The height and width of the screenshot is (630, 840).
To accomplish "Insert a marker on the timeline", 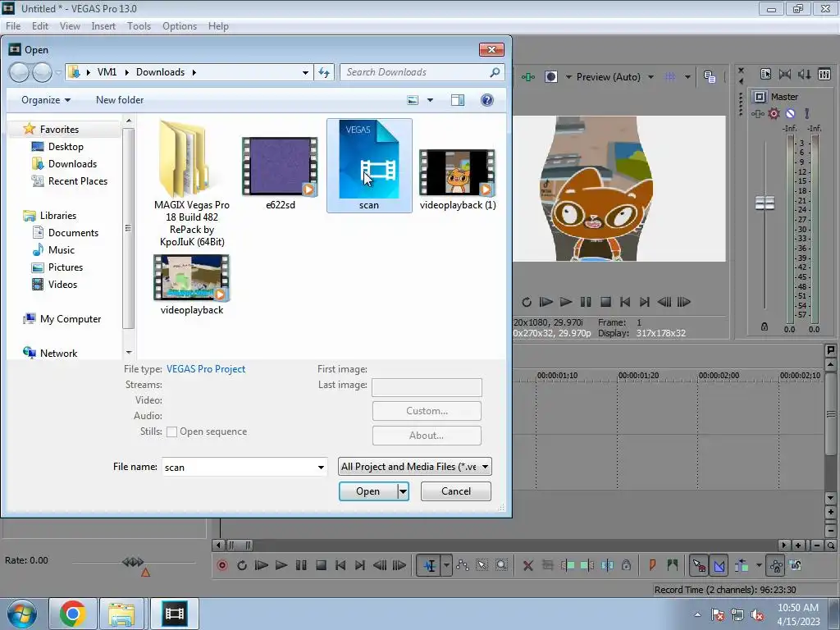I will tap(652, 564).
